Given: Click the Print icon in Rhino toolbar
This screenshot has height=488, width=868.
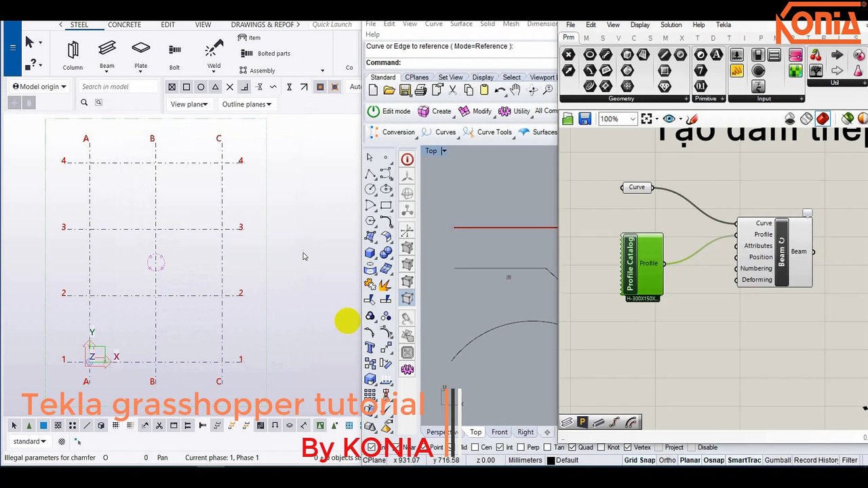Looking at the screenshot, I should [420, 90].
